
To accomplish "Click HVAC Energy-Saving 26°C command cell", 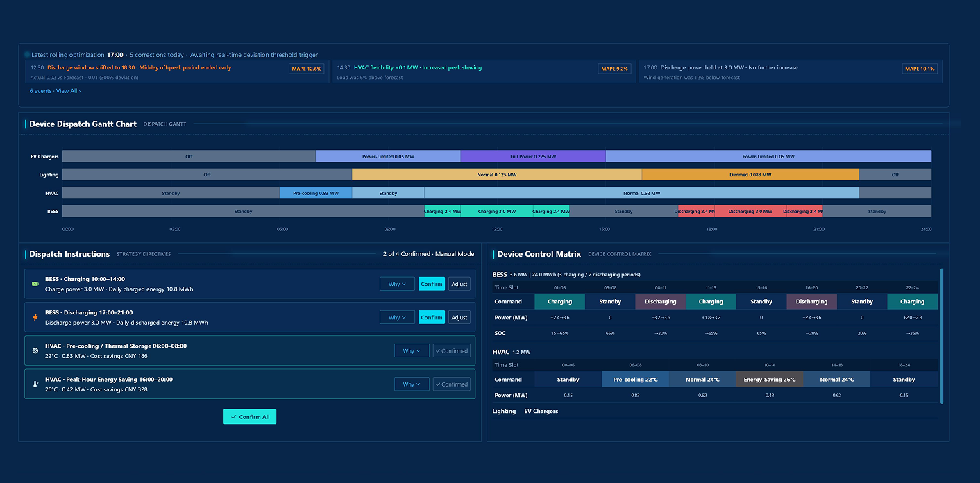I will pyautogui.click(x=770, y=379).
